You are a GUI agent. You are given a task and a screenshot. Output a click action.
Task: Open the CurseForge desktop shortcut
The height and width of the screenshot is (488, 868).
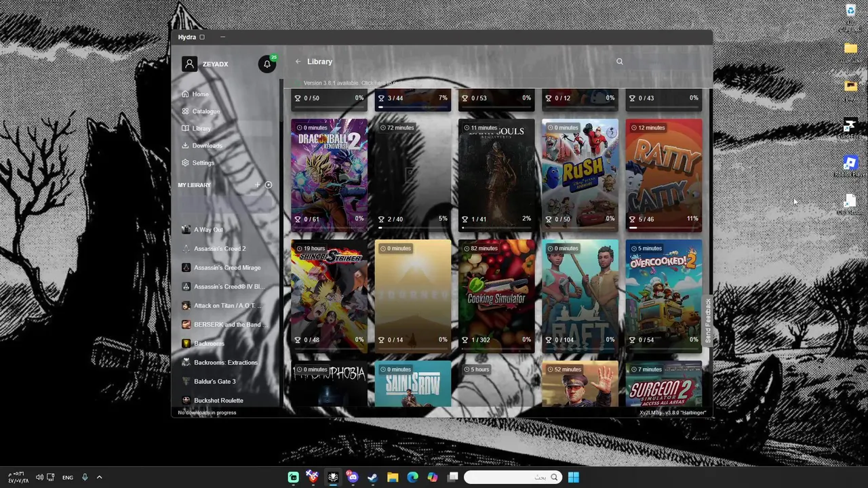pos(850,129)
